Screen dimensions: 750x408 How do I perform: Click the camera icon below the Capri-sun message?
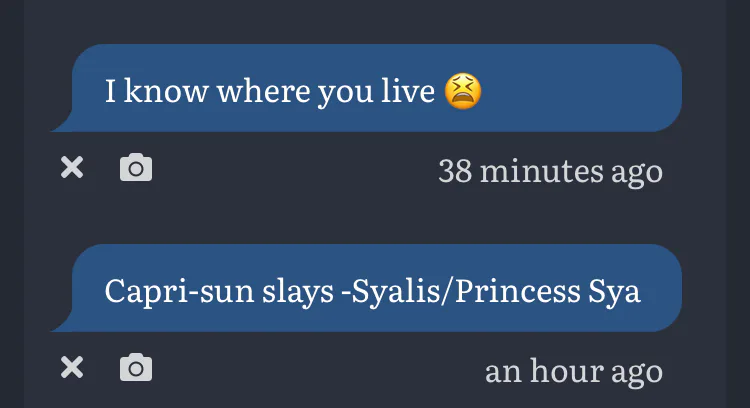[x=136, y=368]
